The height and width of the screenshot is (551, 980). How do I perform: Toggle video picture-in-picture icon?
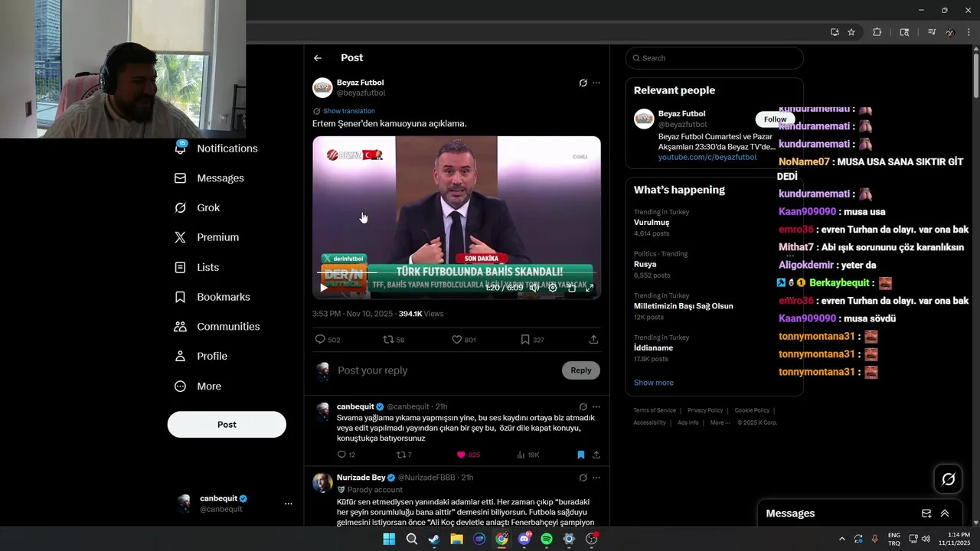pos(572,288)
